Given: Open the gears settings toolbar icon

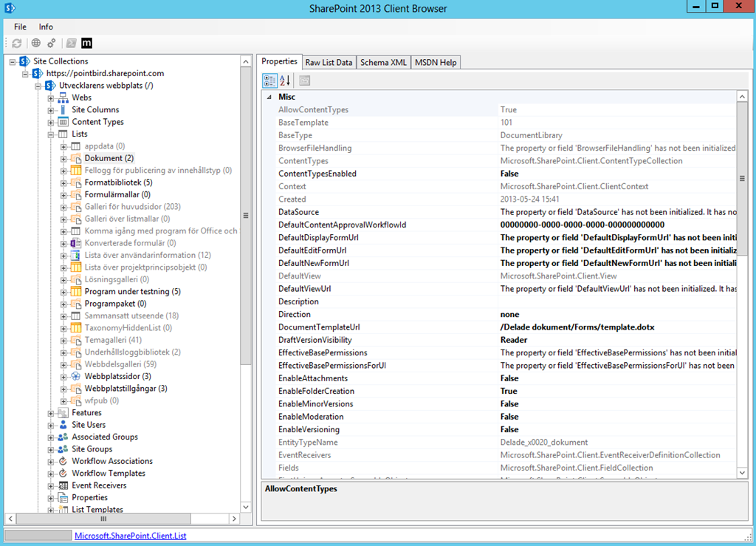Looking at the screenshot, I should pos(51,44).
